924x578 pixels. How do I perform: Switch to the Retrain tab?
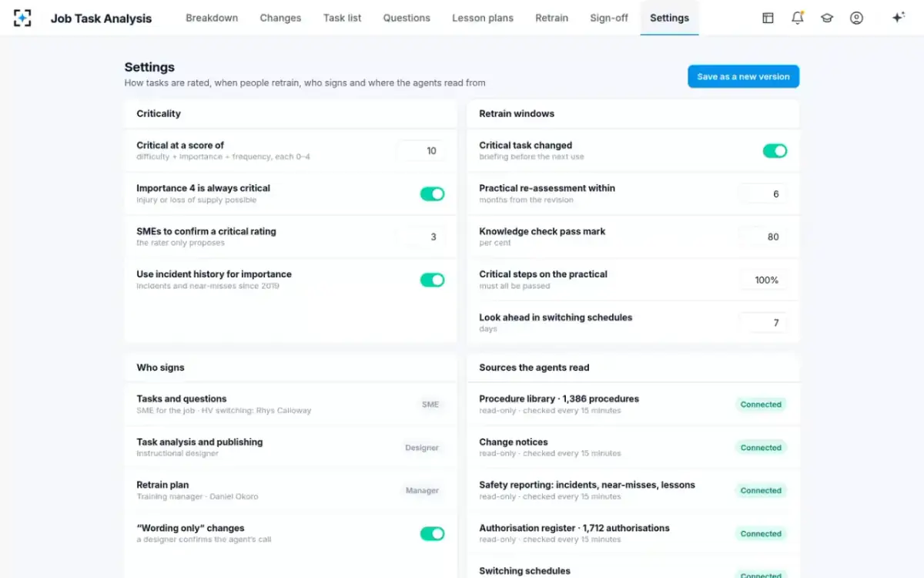click(551, 18)
